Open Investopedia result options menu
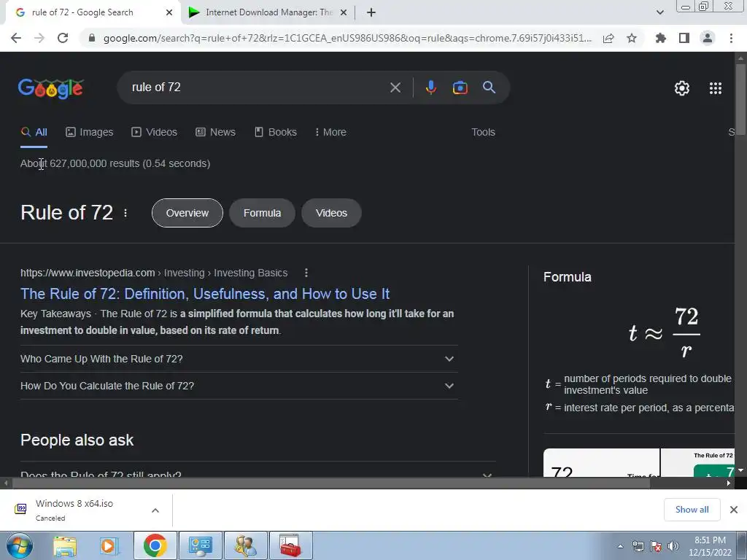 click(306, 273)
